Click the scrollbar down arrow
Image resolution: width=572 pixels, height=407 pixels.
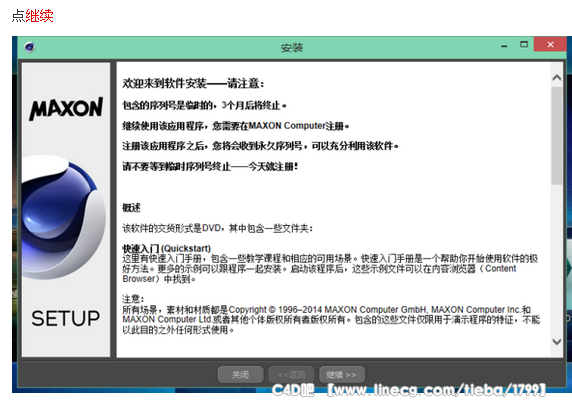pos(557,342)
